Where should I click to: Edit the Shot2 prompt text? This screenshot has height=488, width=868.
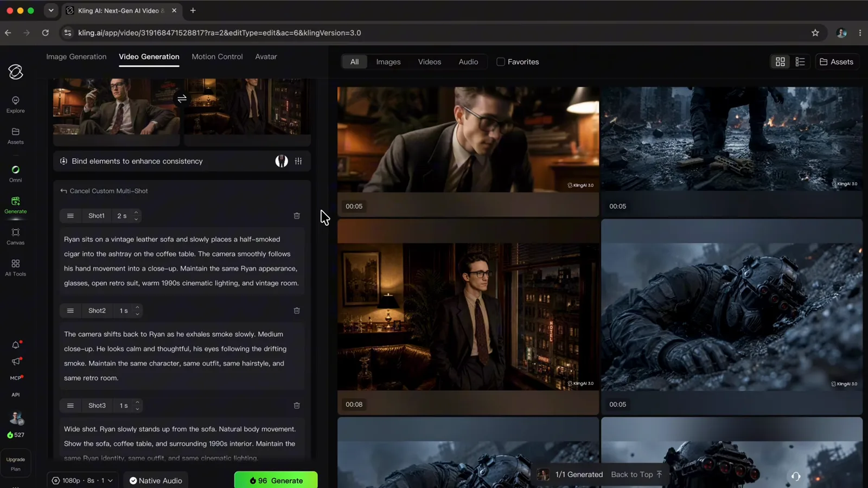(x=182, y=356)
